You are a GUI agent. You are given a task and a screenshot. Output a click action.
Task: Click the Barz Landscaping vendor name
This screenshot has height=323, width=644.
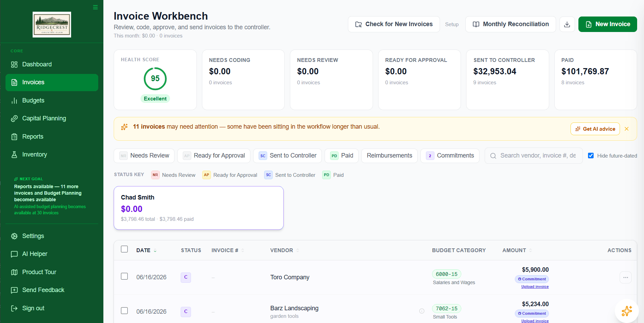[294, 308]
